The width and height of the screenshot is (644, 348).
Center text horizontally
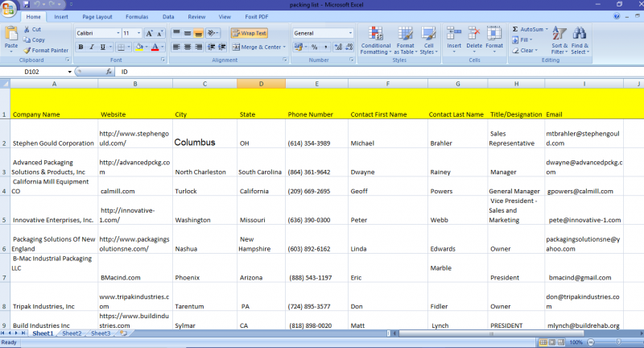pyautogui.click(x=188, y=47)
